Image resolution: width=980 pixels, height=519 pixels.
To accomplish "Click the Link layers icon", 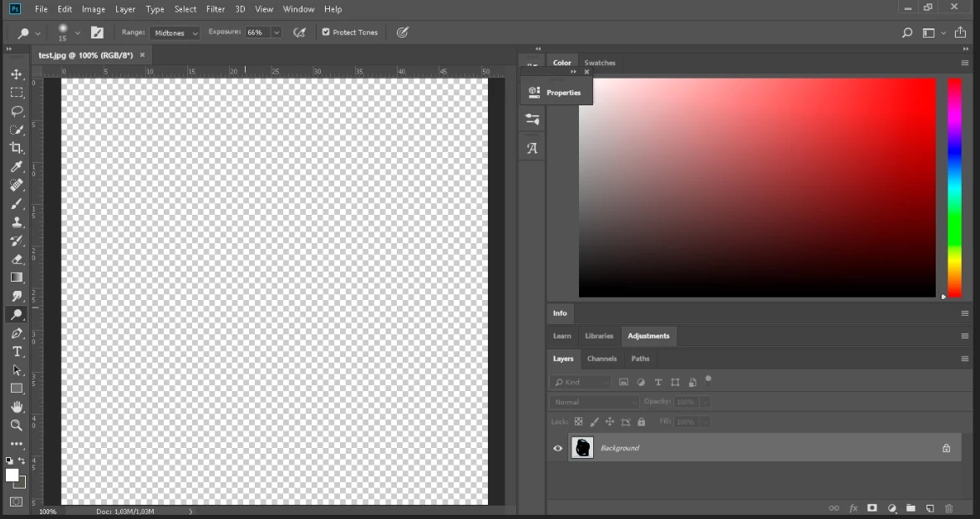I will coord(834,508).
